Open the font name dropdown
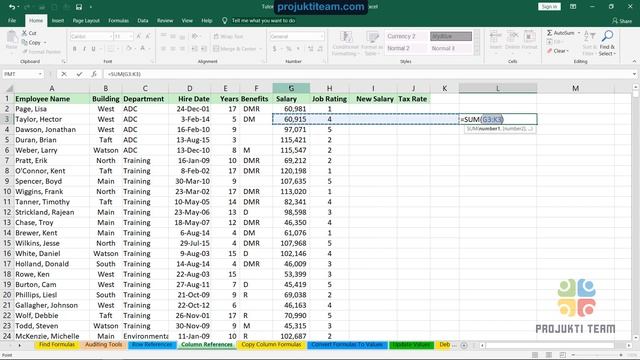The height and width of the screenshot is (360, 640). [111, 36]
